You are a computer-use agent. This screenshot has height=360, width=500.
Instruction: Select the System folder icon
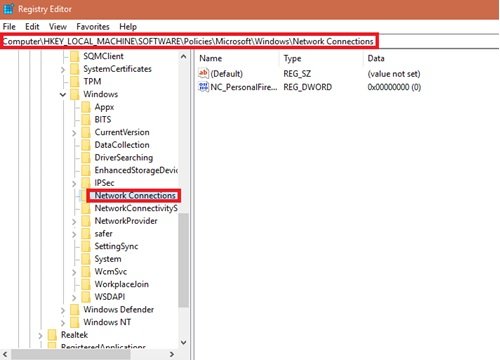(x=86, y=259)
